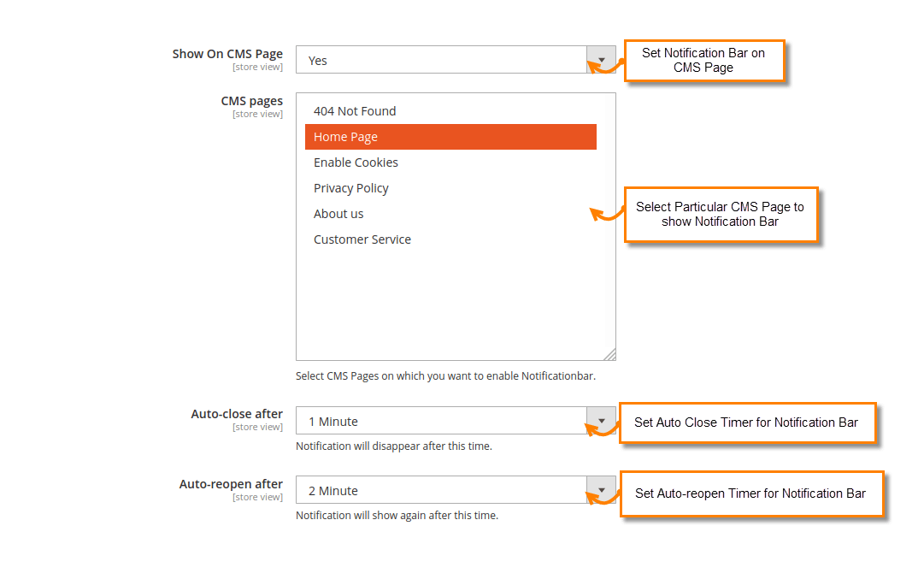
Task: Click the store view link under Show On CMS Page
Action: [258, 66]
